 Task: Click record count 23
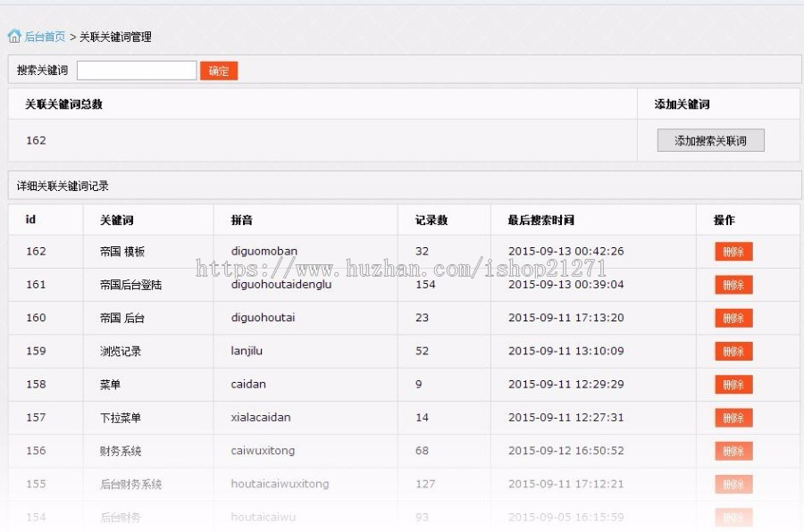pyautogui.click(x=422, y=318)
